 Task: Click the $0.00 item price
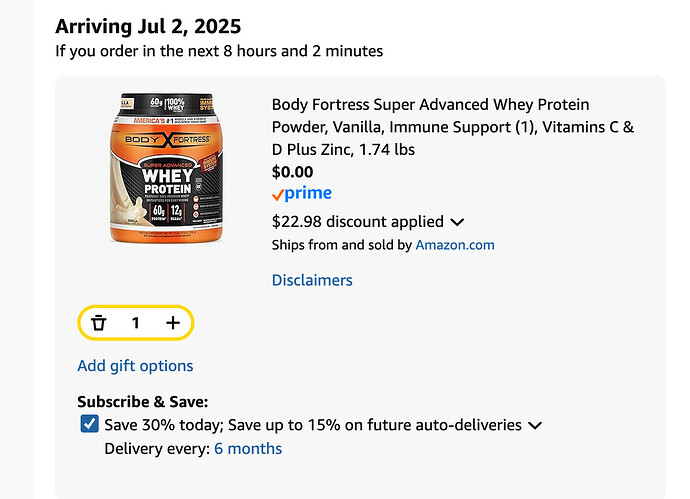tap(292, 172)
